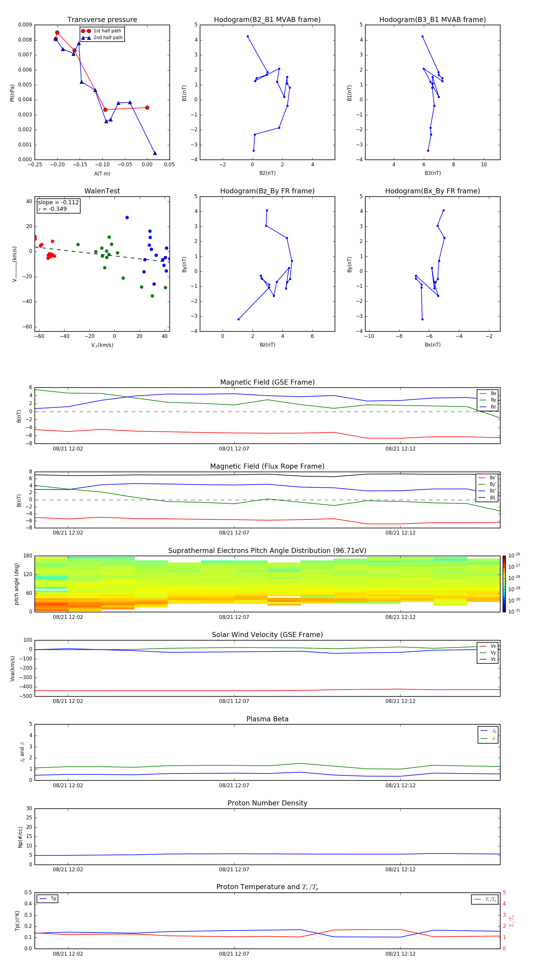Click the "Bx(nT)" x-axis label
Screen dimensions: 535x980
click(432, 345)
